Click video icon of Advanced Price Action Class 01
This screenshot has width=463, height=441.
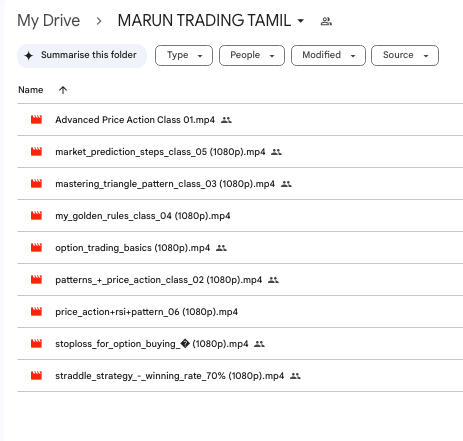click(x=36, y=119)
